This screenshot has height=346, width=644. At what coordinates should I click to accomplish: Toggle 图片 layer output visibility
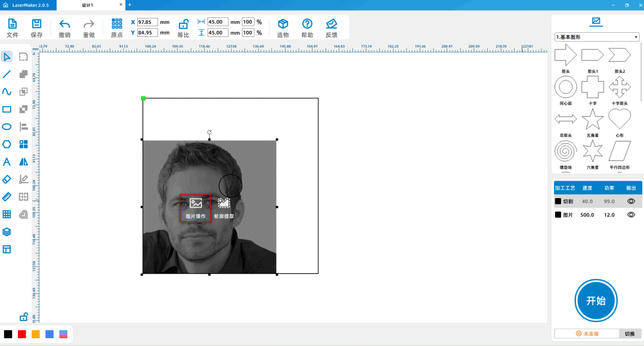coord(631,215)
